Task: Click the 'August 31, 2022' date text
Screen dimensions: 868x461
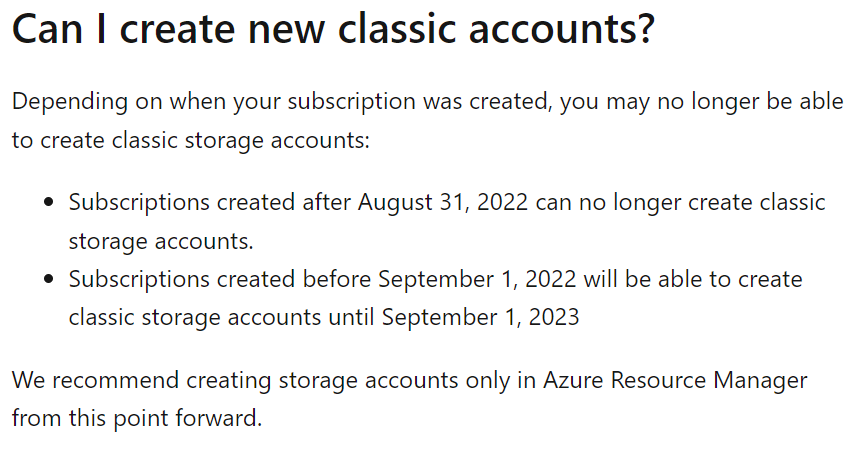Action: [443, 203]
